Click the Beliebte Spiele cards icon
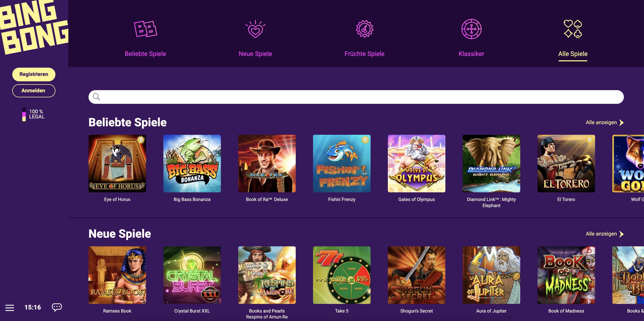 (x=146, y=29)
